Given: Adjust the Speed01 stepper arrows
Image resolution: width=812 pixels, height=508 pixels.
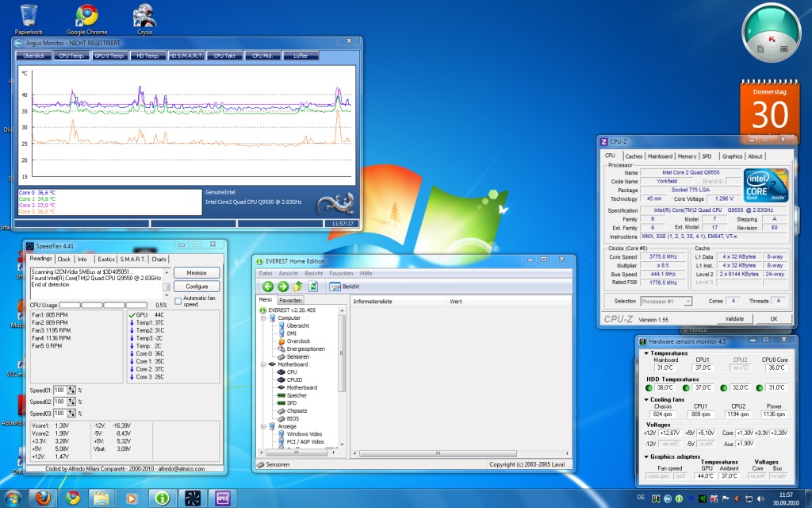Looking at the screenshot, I should click(x=71, y=390).
